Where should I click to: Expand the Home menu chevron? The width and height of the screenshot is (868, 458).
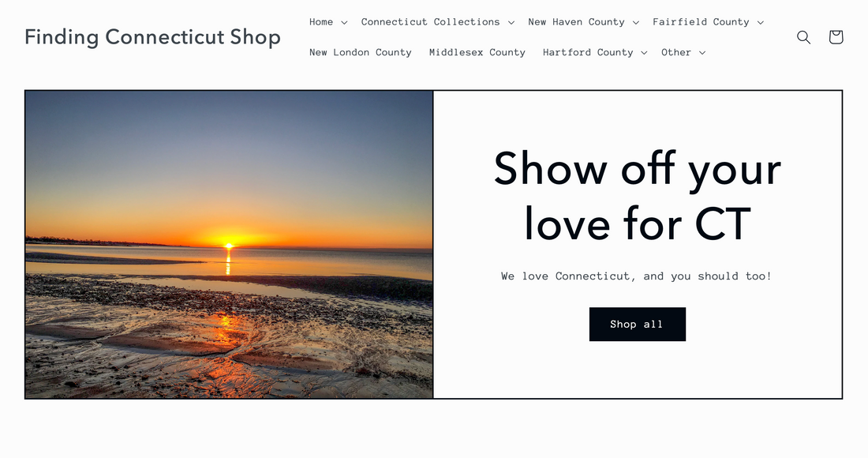point(344,23)
